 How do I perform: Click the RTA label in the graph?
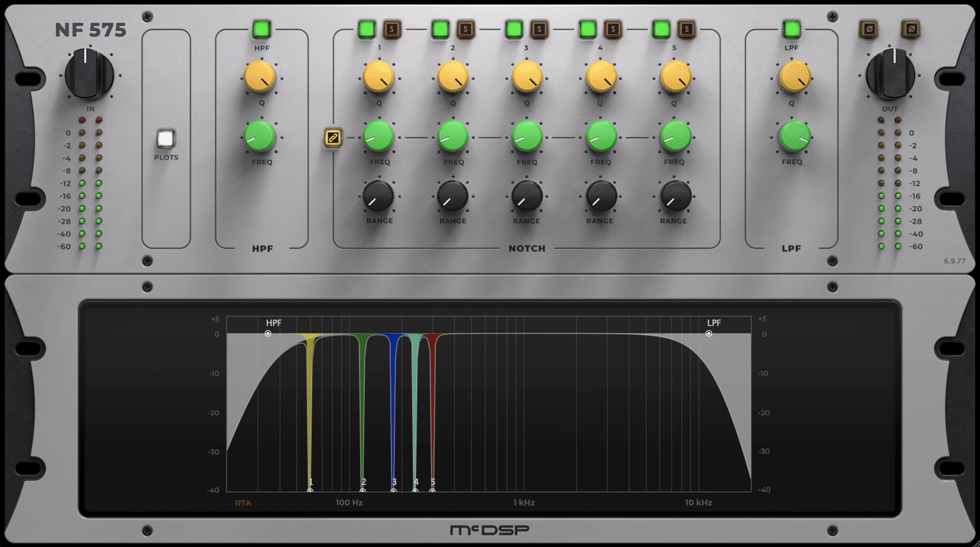coord(243,503)
